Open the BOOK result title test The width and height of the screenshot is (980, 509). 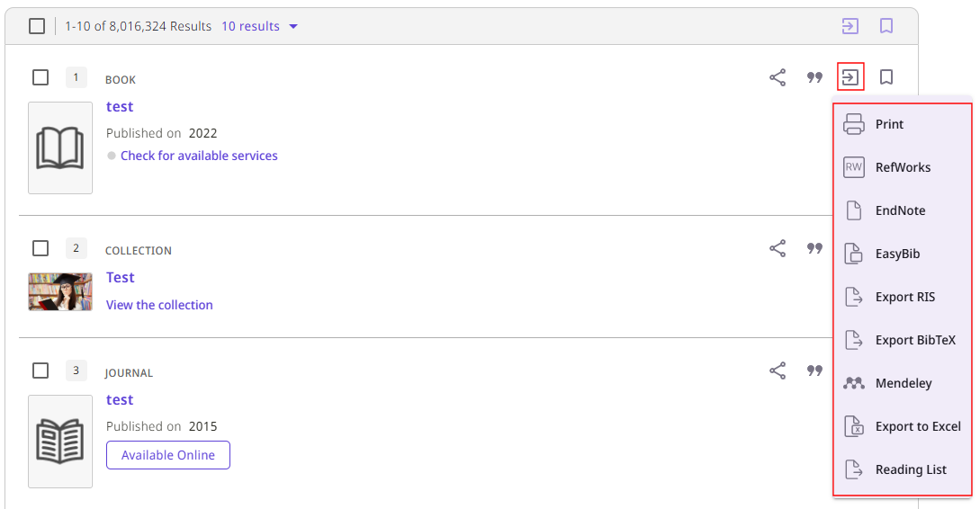pos(120,107)
